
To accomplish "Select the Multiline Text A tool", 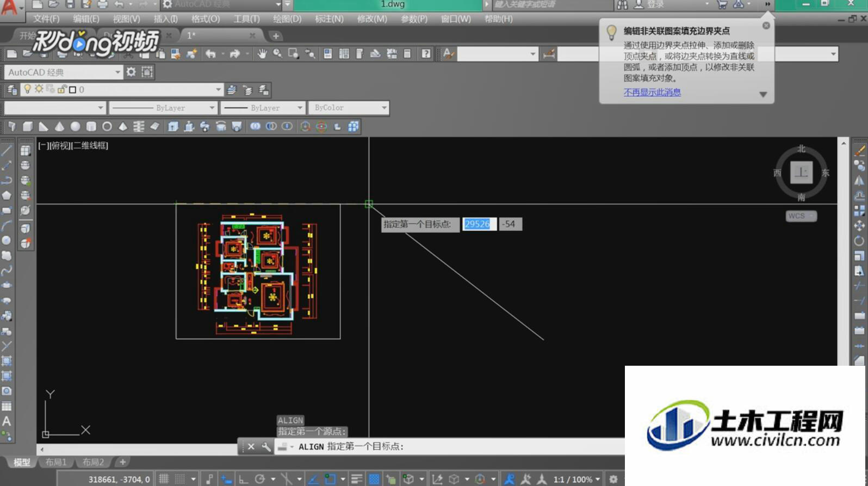I will [7, 421].
